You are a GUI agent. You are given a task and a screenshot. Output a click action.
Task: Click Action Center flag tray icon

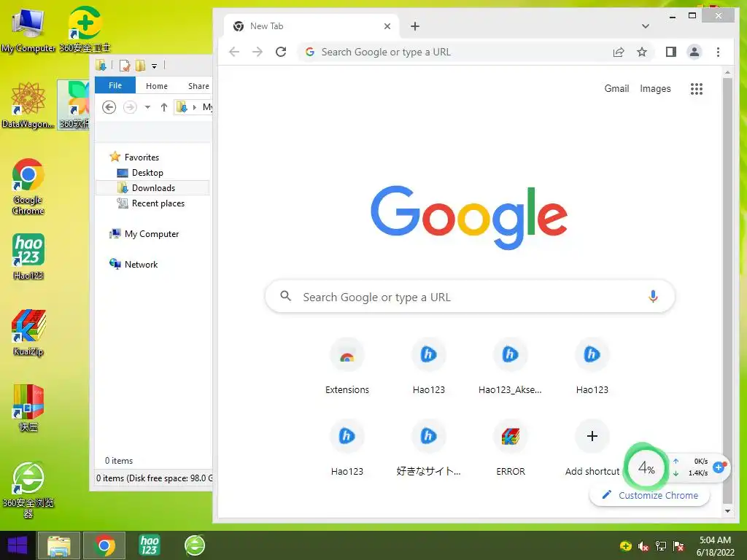pyautogui.click(x=678, y=546)
